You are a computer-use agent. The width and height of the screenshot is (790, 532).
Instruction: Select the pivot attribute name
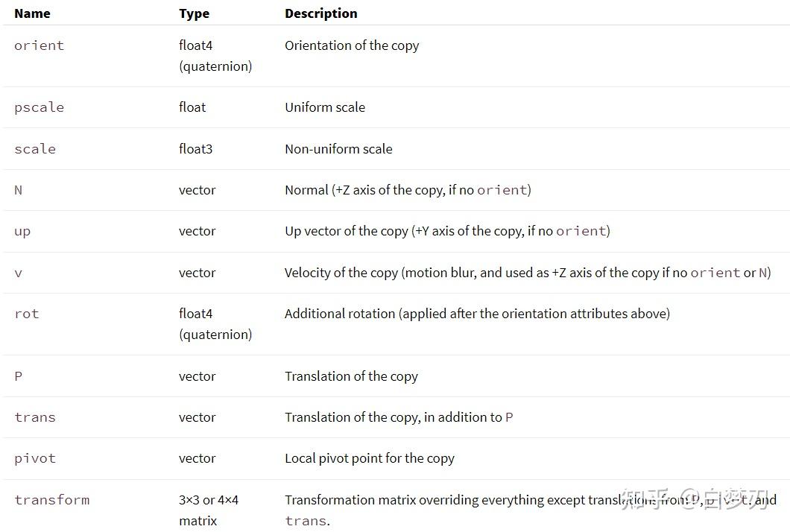pos(35,458)
